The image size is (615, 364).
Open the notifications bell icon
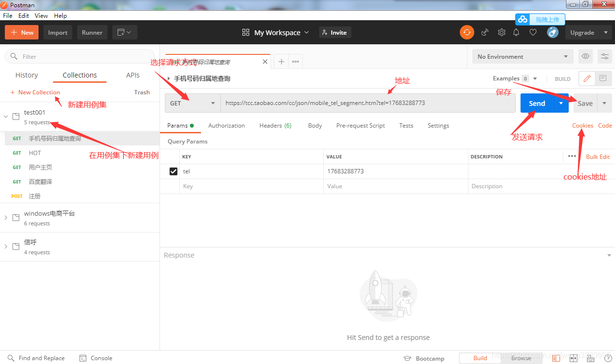516,32
